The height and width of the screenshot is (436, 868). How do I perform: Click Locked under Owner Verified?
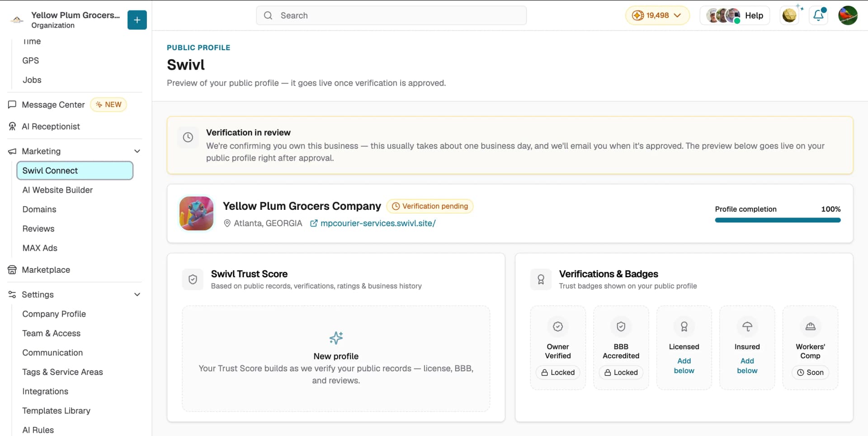[x=558, y=373]
